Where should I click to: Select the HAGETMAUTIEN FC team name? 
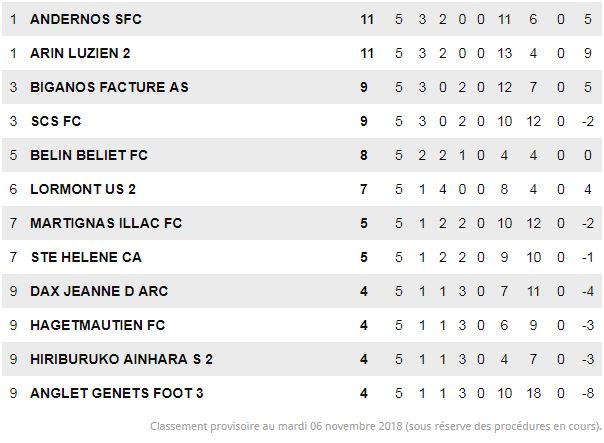tap(98, 325)
